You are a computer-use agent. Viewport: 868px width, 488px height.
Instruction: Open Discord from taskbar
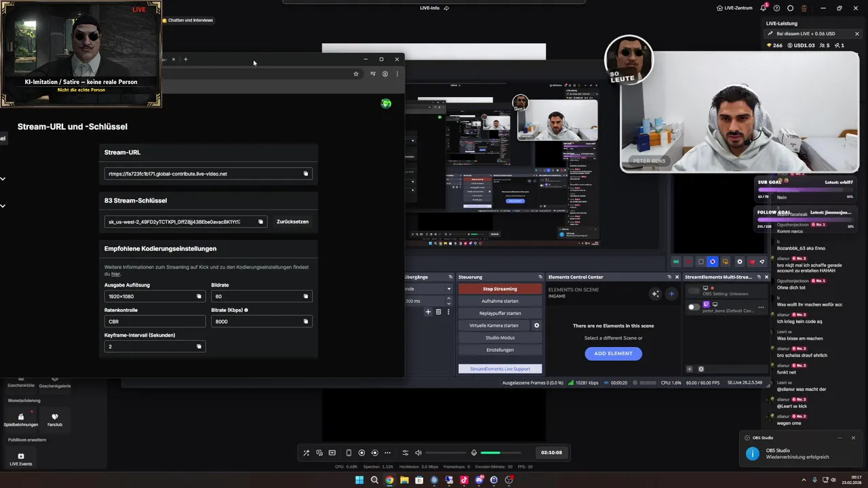click(x=479, y=480)
